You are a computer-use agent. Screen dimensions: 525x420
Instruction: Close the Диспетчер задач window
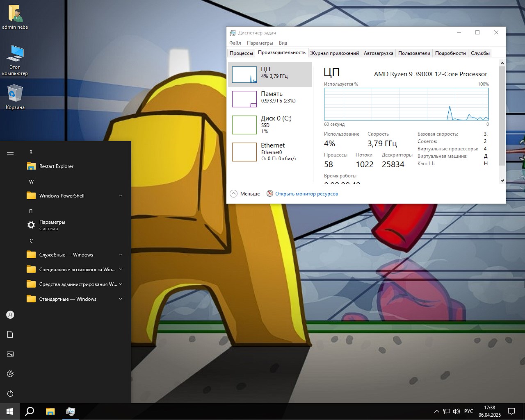click(x=496, y=33)
